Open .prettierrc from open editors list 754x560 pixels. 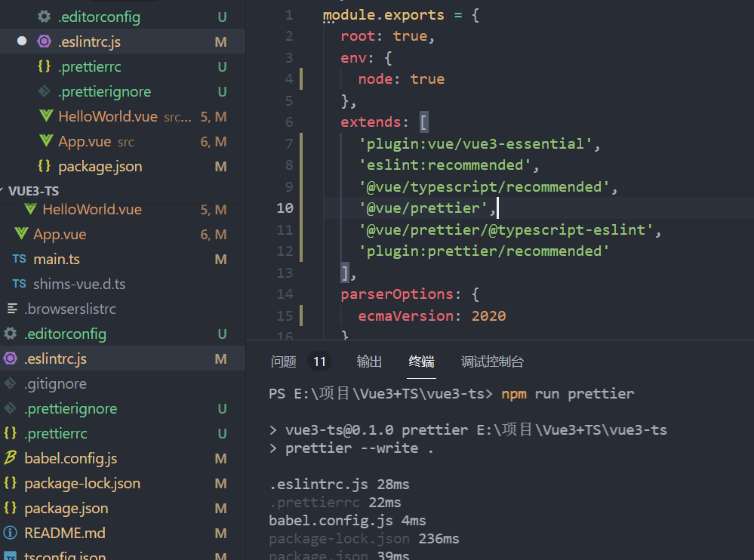122,66
